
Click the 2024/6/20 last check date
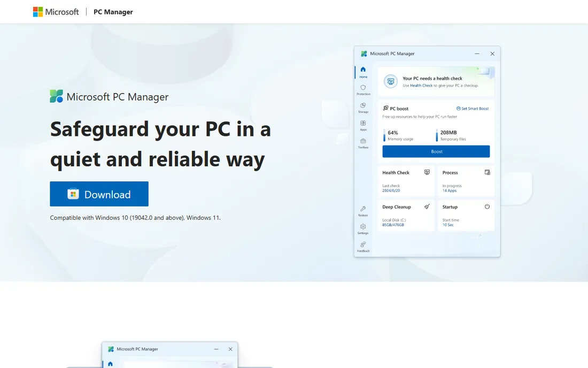pos(391,190)
